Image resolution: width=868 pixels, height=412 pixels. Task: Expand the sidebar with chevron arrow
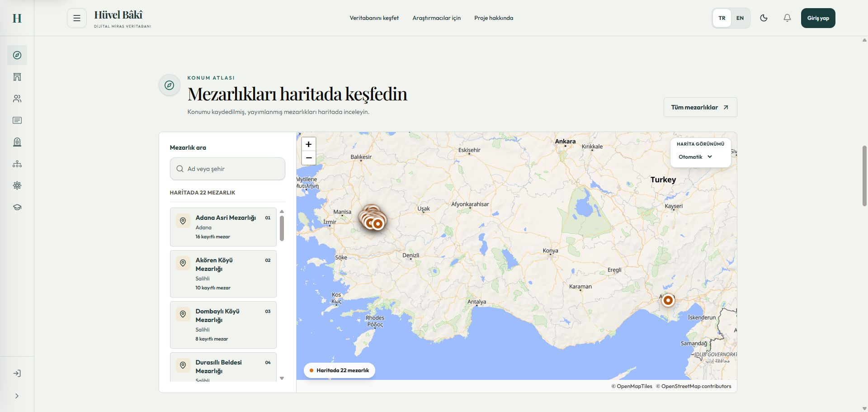pyautogui.click(x=17, y=396)
